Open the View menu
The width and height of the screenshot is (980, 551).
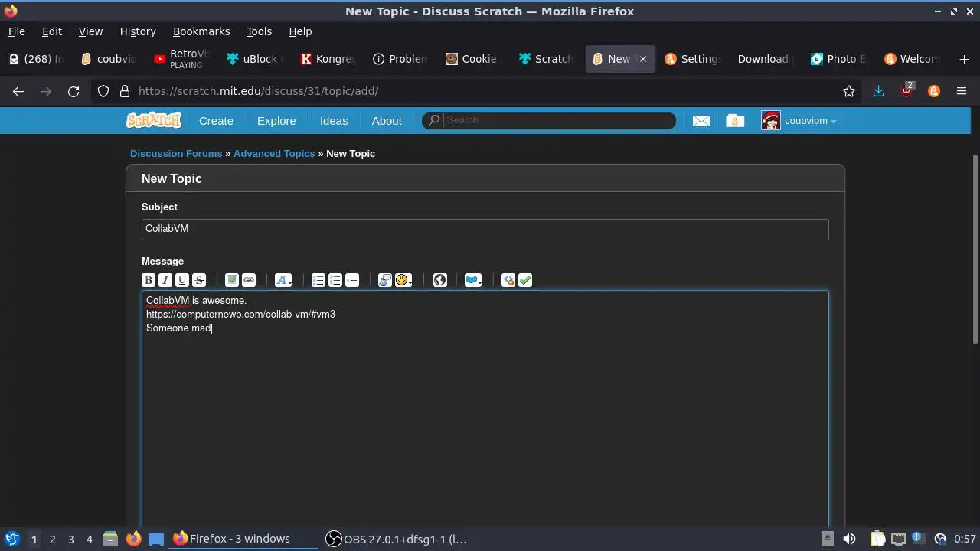90,31
